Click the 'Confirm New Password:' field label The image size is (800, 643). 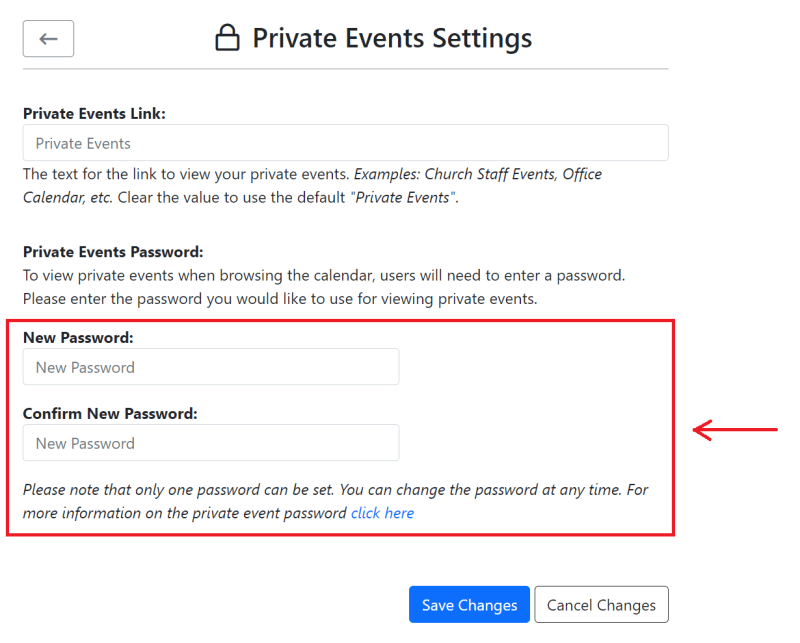[110, 413]
